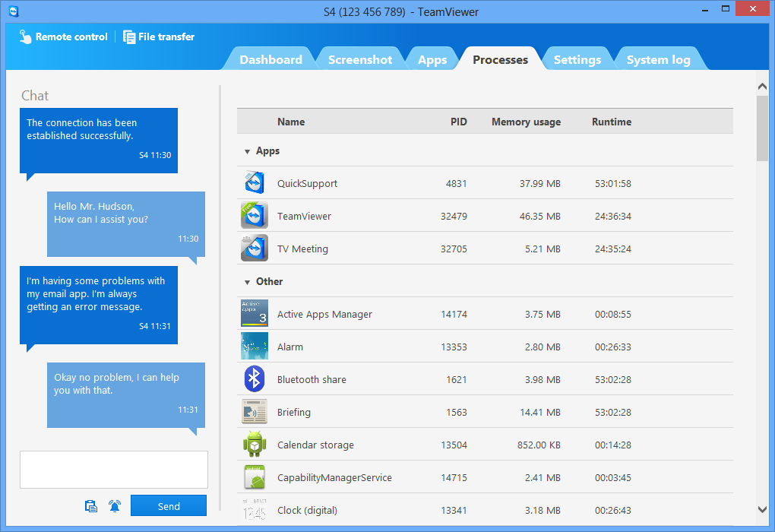The height and width of the screenshot is (532, 775).
Task: Click the QuickSupport app icon
Action: (255, 182)
